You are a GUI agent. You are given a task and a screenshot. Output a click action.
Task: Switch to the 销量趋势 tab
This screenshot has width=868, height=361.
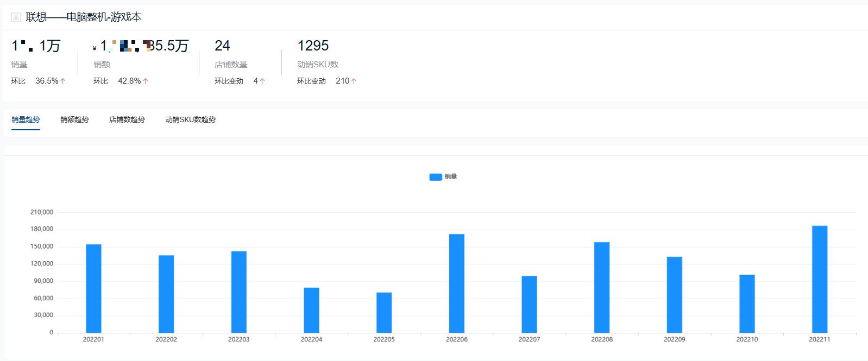pyautogui.click(x=26, y=119)
